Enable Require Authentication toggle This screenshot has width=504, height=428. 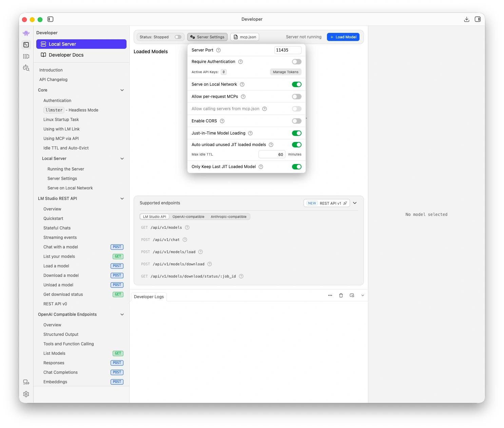[296, 62]
